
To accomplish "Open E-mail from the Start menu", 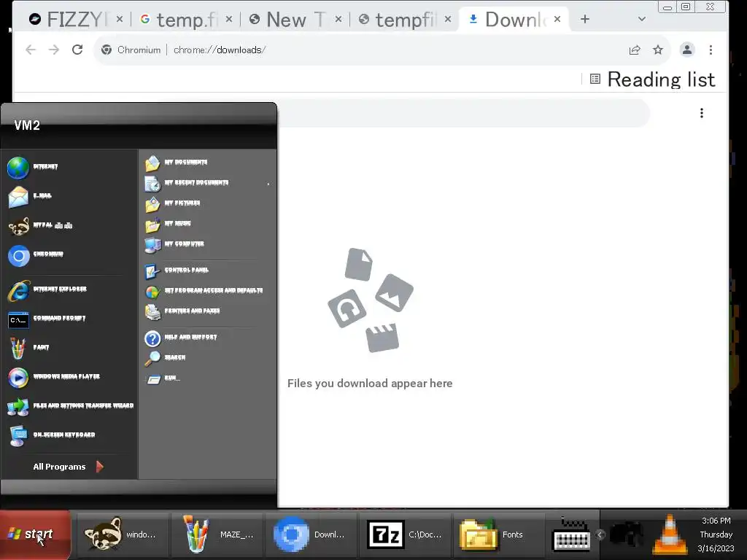I will (29, 196).
